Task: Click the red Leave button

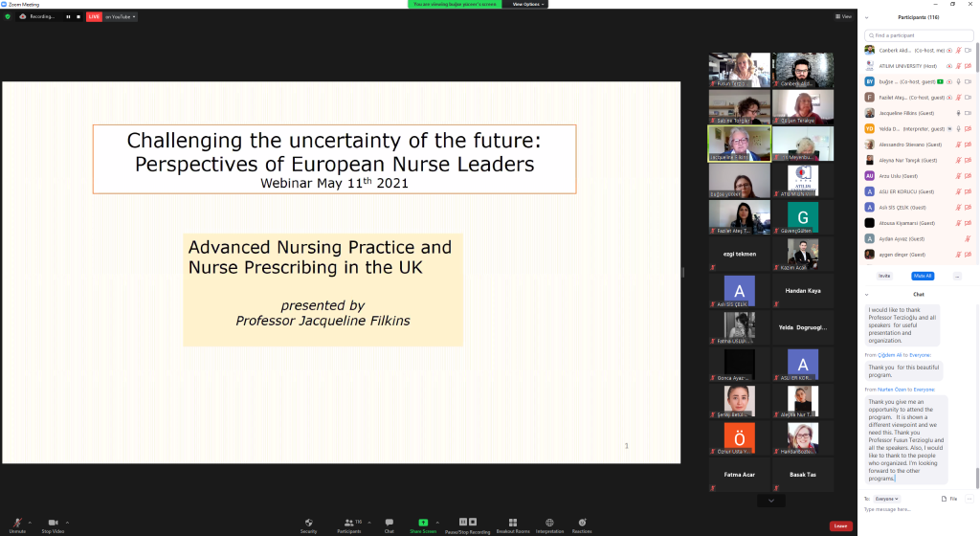Action: coord(840,525)
